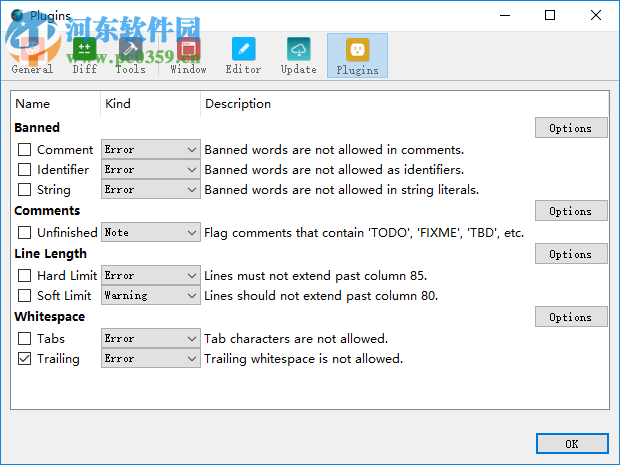This screenshot has height=465, width=620.
Task: Open the Unfinished kind dropdown
Action: [x=151, y=232]
